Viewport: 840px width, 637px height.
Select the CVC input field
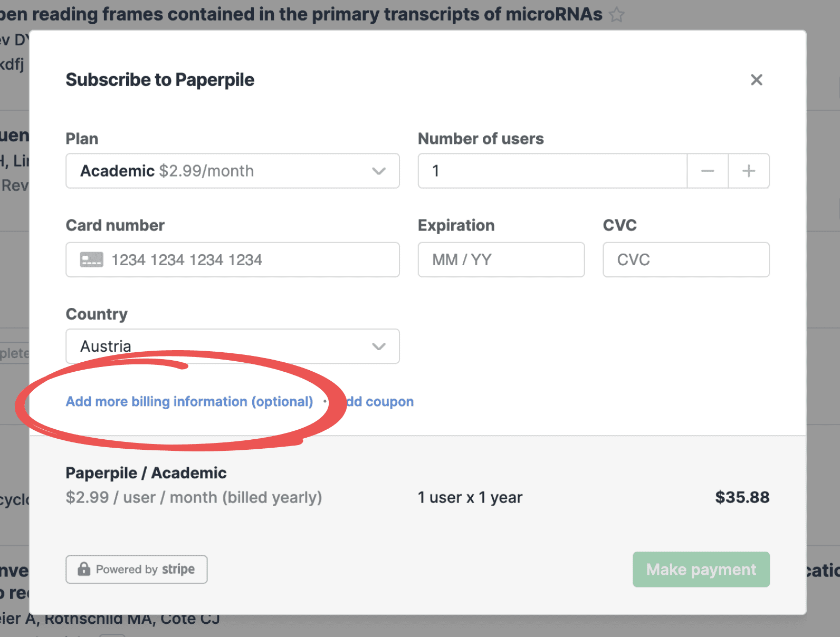click(686, 259)
